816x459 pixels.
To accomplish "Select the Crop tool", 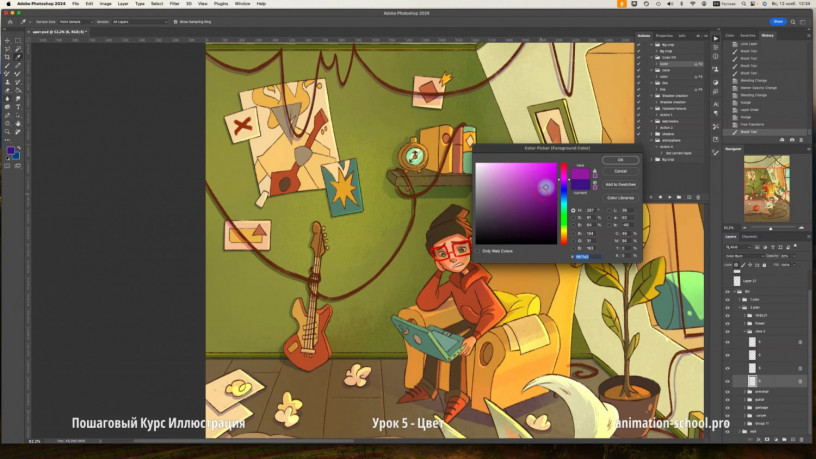I will [7, 57].
